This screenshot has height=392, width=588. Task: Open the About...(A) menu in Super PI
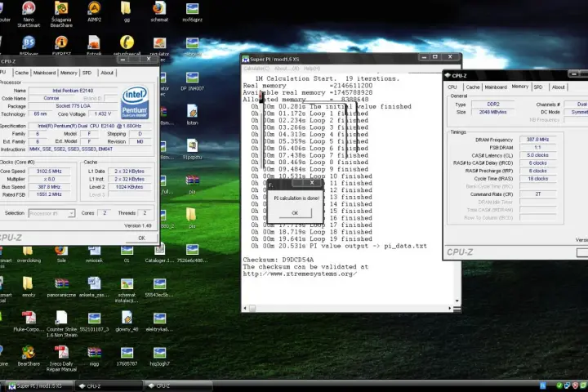[x=287, y=69]
